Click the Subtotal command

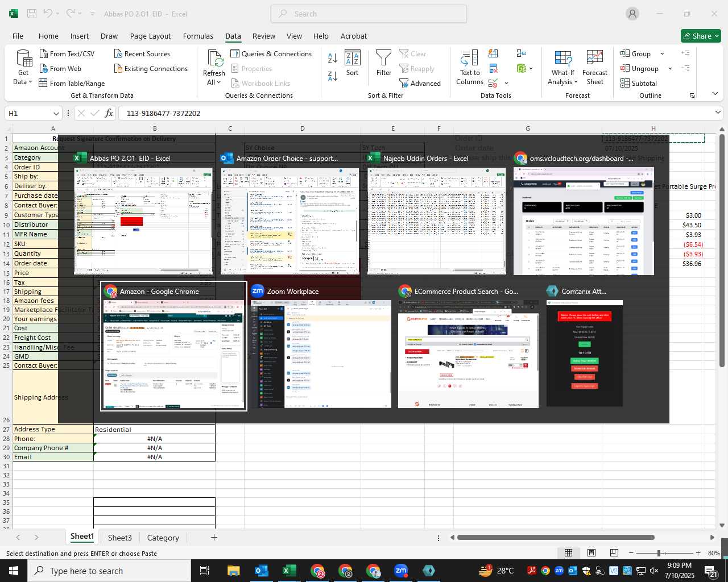(x=639, y=83)
